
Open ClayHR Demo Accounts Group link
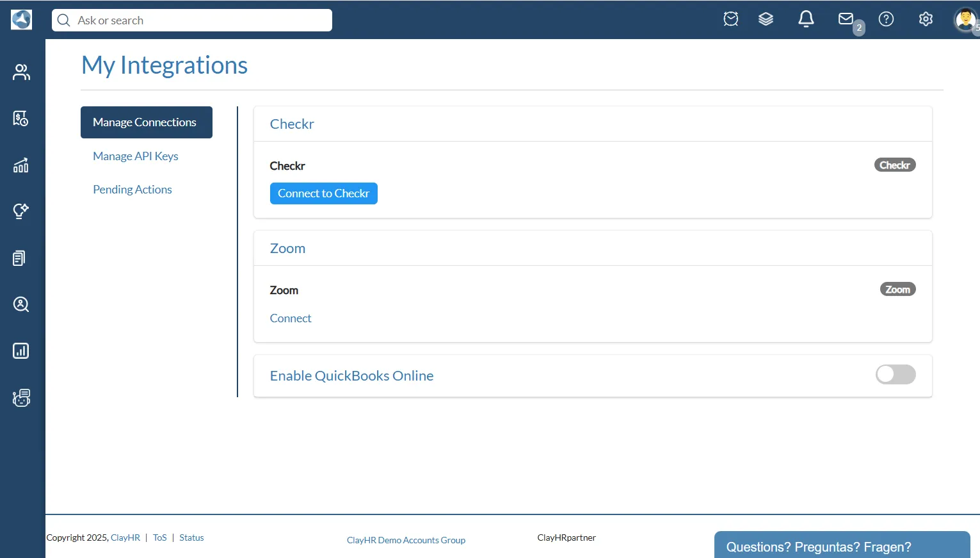point(406,540)
